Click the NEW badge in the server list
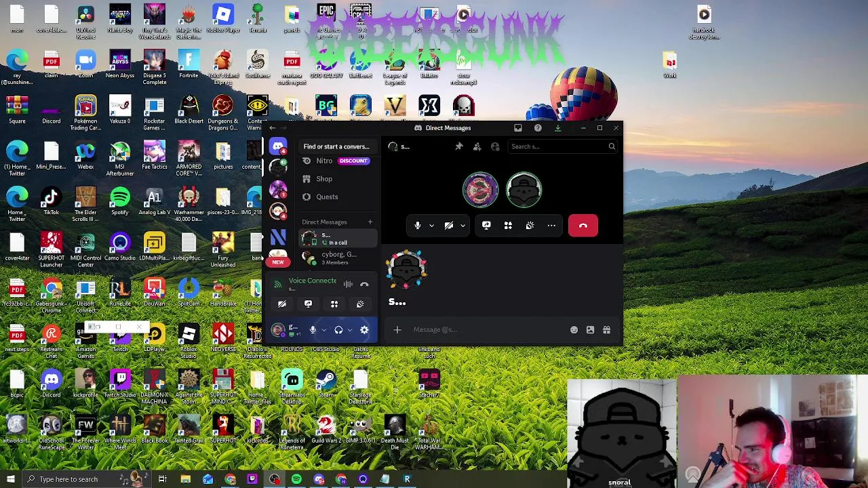Image resolution: width=868 pixels, height=488 pixels. click(x=278, y=262)
